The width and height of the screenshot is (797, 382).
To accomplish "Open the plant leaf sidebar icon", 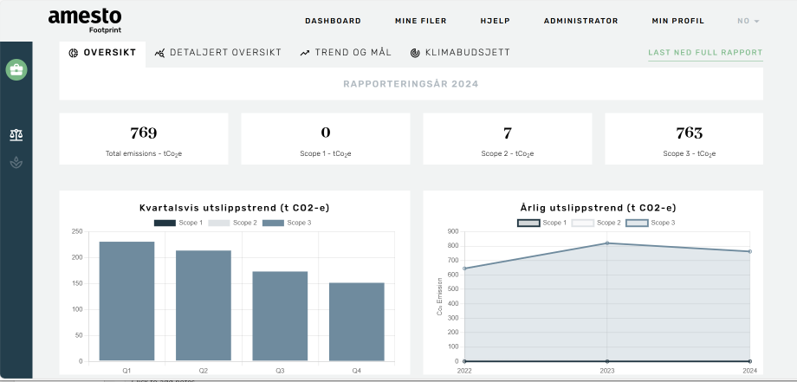I will pyautogui.click(x=16, y=163).
